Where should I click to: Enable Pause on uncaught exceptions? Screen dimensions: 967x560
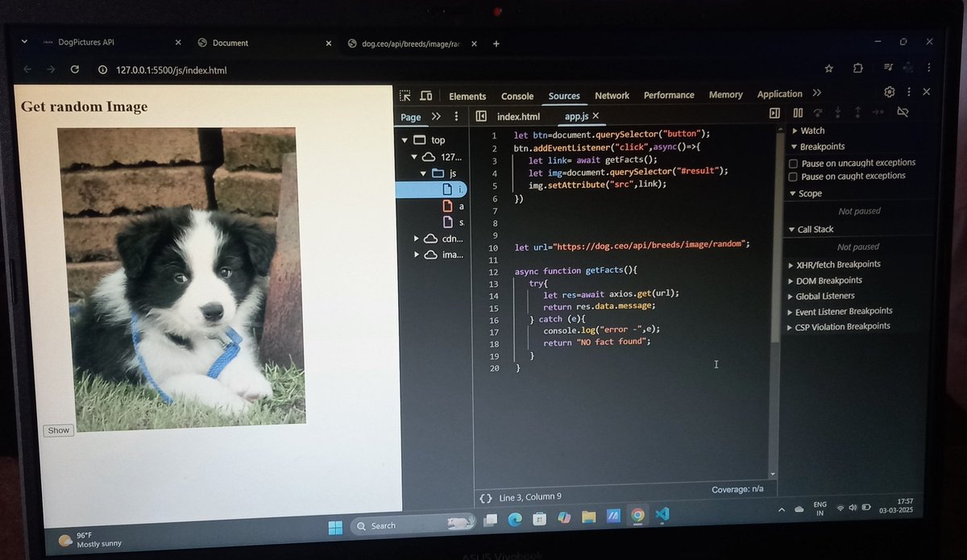pos(793,162)
